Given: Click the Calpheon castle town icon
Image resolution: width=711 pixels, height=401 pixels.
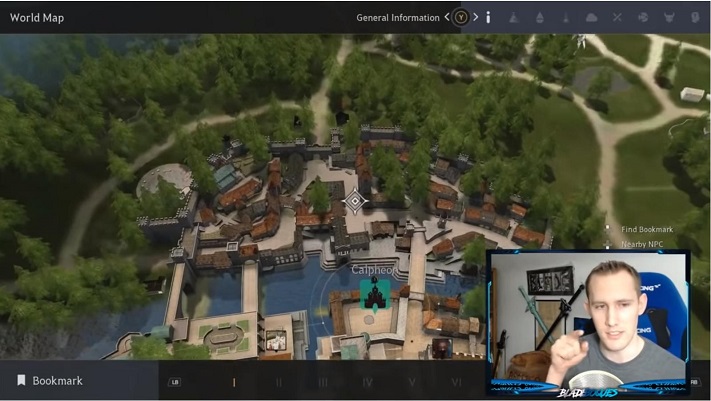Looking at the screenshot, I should click(375, 295).
